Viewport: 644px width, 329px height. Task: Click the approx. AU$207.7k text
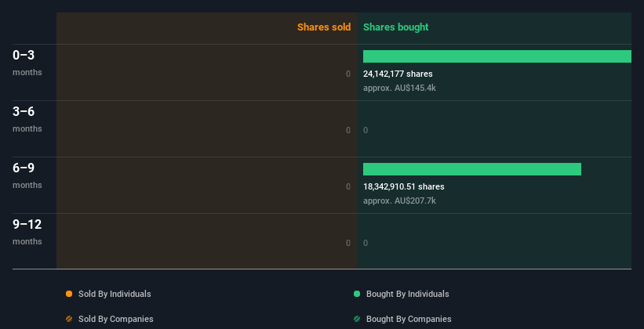click(x=399, y=201)
